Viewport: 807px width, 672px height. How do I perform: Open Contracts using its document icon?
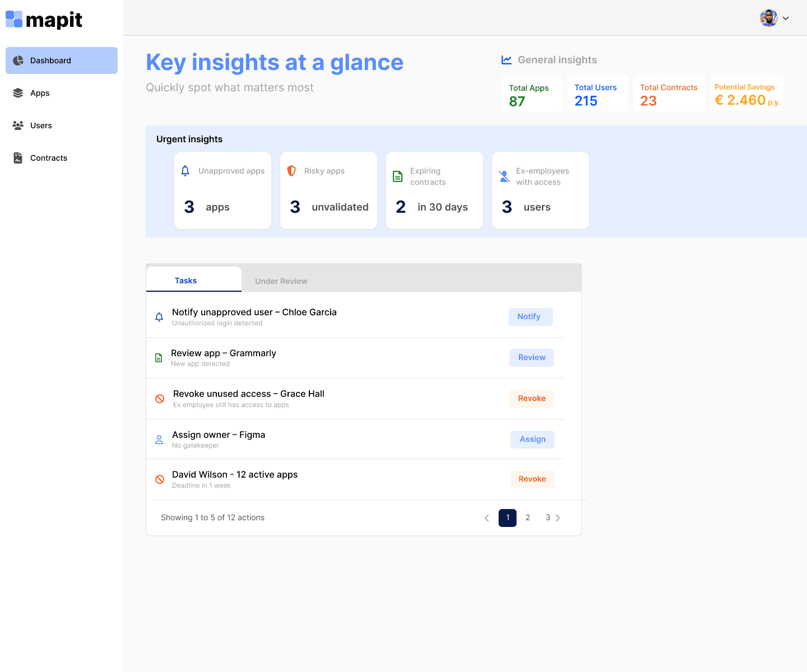[17, 157]
